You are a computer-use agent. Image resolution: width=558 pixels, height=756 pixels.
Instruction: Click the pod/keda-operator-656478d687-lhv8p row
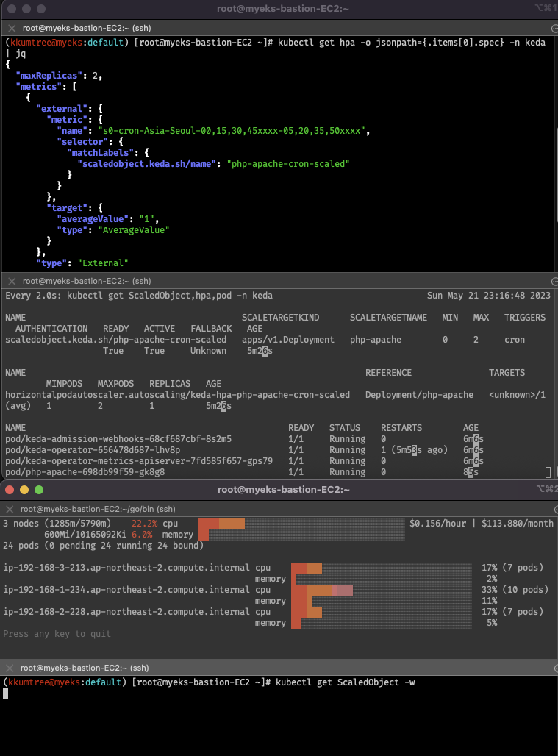coord(244,450)
